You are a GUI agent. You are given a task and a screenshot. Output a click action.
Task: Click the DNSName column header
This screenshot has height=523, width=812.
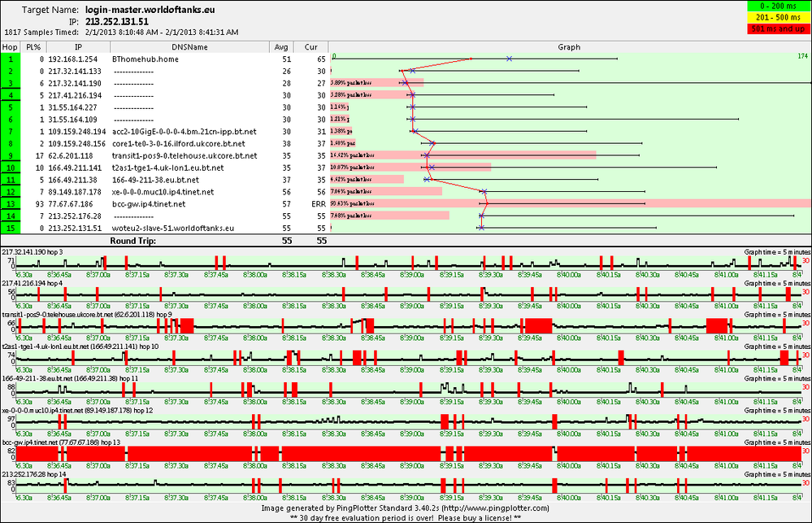click(x=189, y=47)
